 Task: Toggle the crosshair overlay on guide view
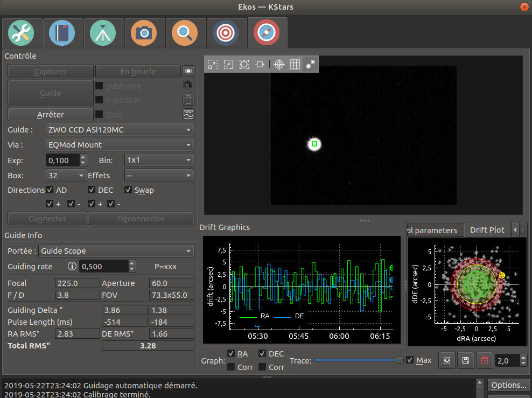point(279,64)
